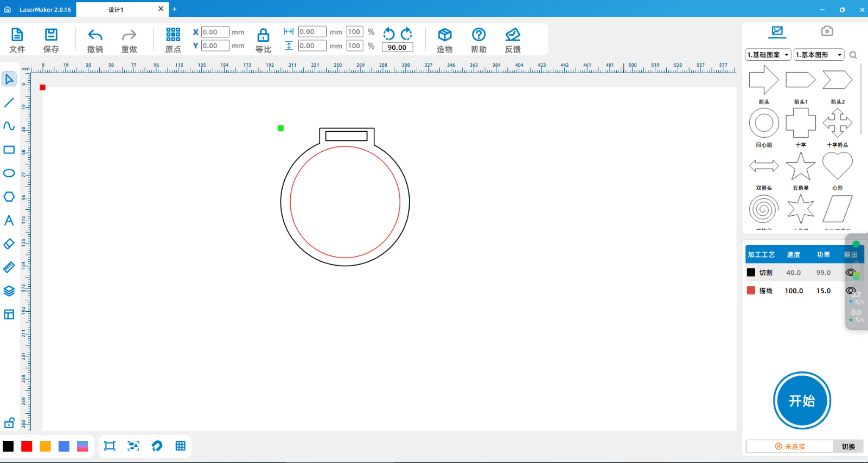Switch to the 设计1 tab
868x463 pixels.
click(116, 9)
